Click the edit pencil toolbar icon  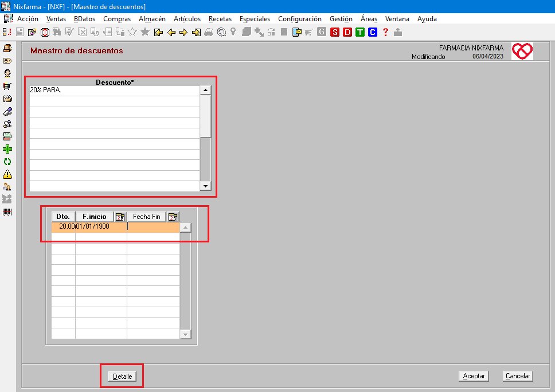pyautogui.click(x=32, y=32)
